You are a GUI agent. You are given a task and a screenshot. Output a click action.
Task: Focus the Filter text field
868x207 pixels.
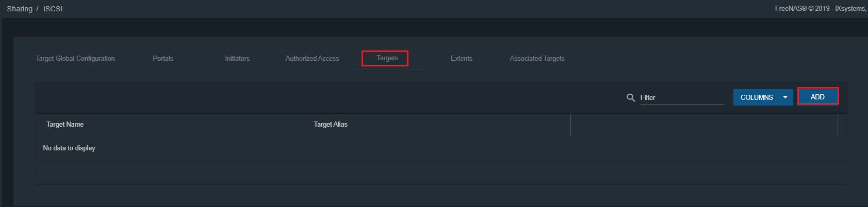[681, 97]
